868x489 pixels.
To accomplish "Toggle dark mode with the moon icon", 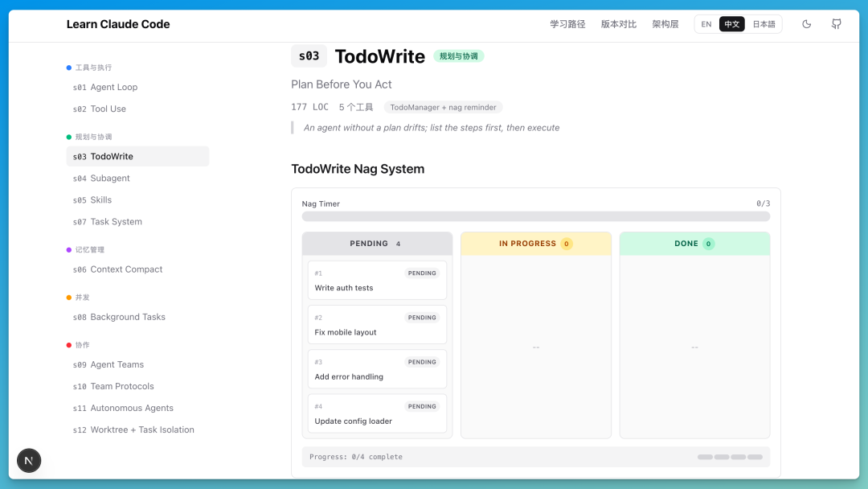I will tap(807, 24).
